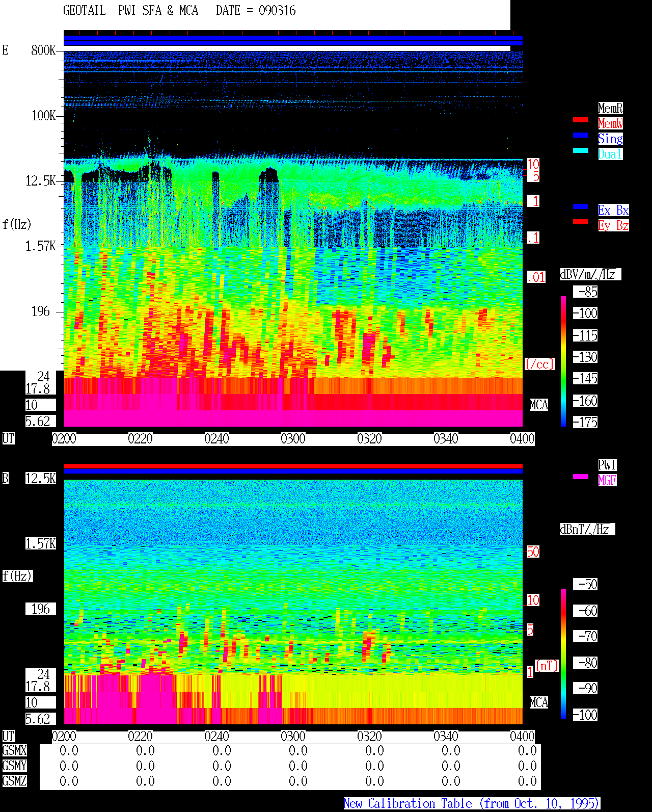The height and width of the screenshot is (812, 652).
Task: Select the red Ey Bz legend swatch
Action: (x=581, y=222)
